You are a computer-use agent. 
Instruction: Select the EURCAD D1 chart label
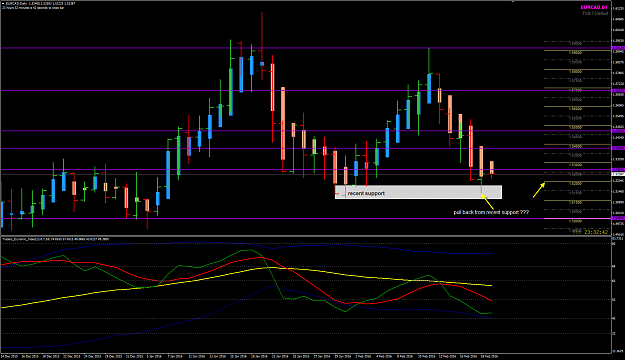(x=594, y=8)
